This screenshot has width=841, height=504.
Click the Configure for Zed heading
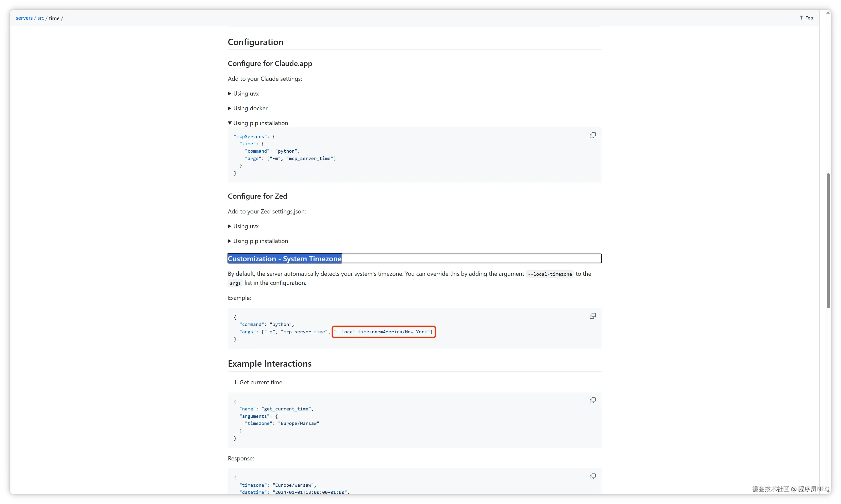tap(257, 196)
